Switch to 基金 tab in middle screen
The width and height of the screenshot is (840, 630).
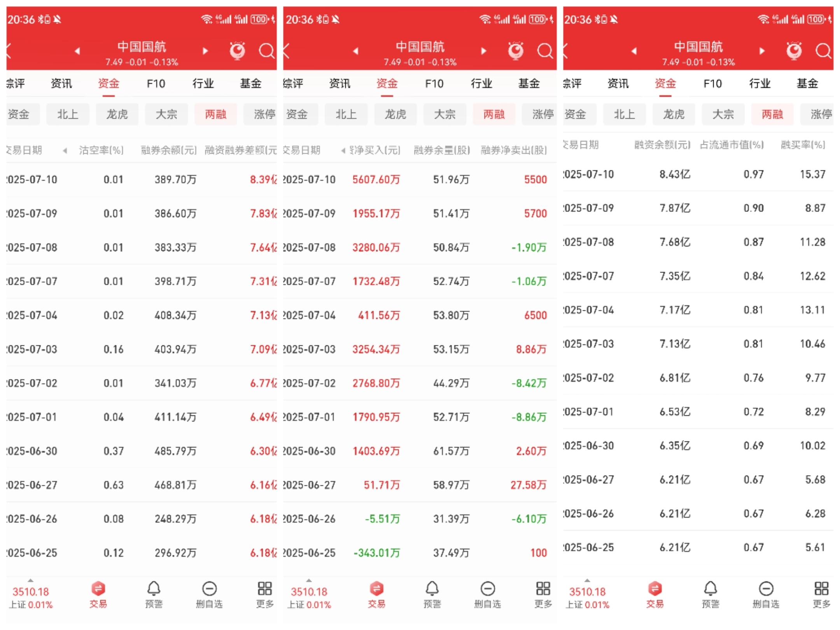click(529, 84)
